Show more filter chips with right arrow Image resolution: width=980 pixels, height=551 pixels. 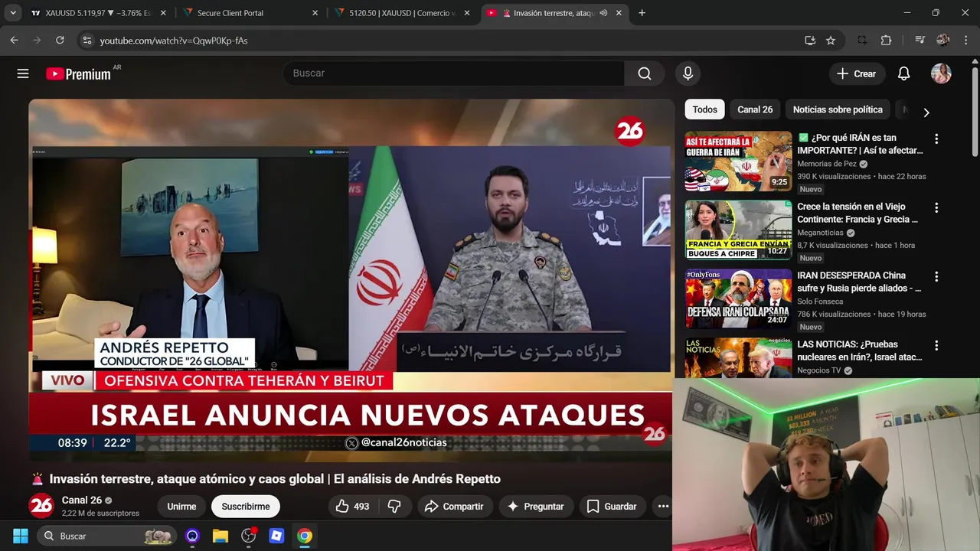coord(926,112)
